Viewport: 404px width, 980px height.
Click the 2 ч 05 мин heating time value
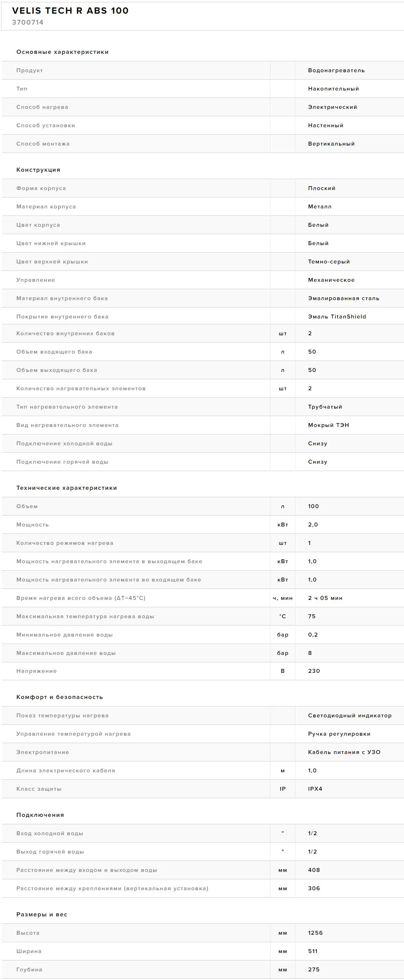click(x=325, y=598)
